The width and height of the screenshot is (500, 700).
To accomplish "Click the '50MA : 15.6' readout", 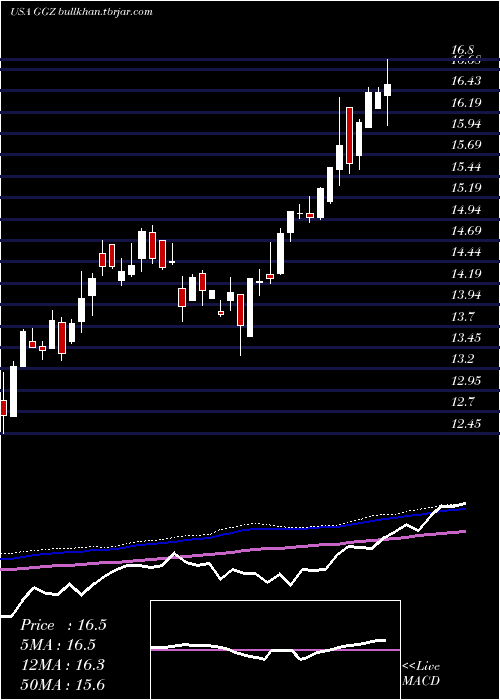I will 62,685.
